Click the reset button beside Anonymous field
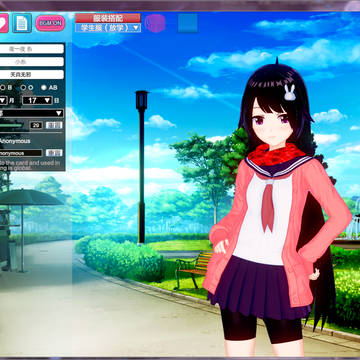The height and width of the screenshot is (360, 360). 54,153
